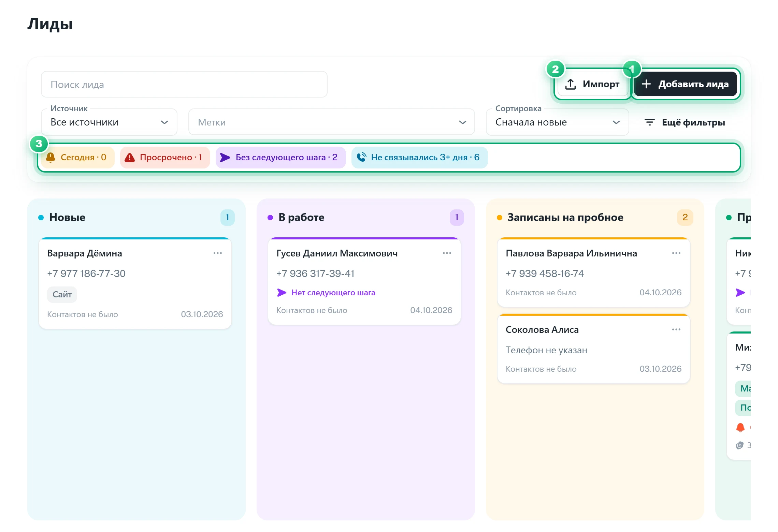Click the date 03.10.2026 on Соколова Алиса card

click(x=660, y=369)
